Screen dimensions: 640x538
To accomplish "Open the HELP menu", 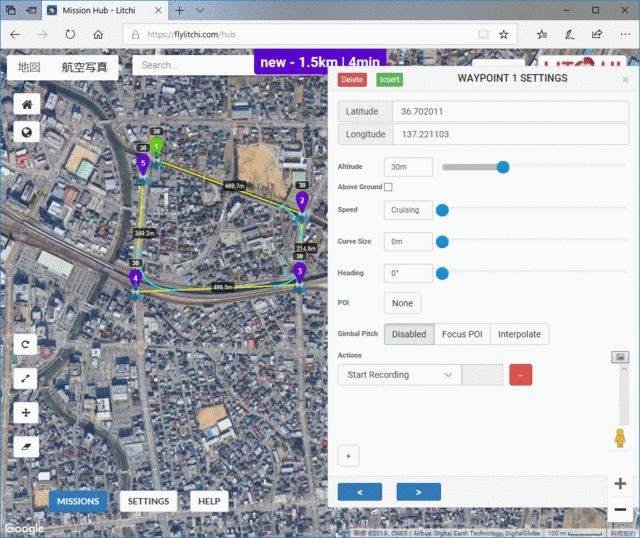I will [x=209, y=501].
